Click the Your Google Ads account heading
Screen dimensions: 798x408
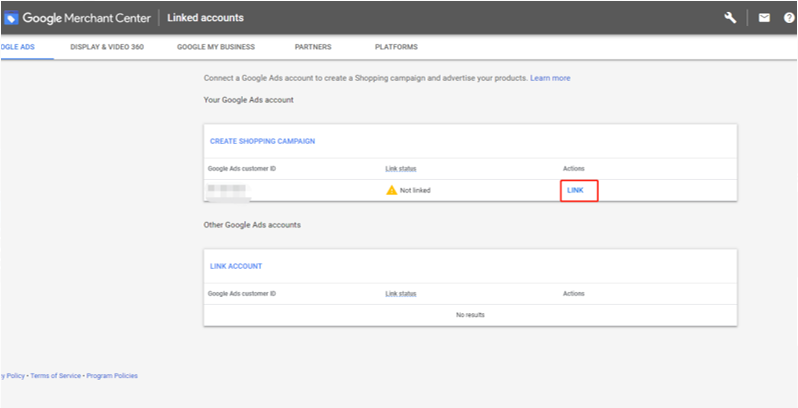click(248, 100)
